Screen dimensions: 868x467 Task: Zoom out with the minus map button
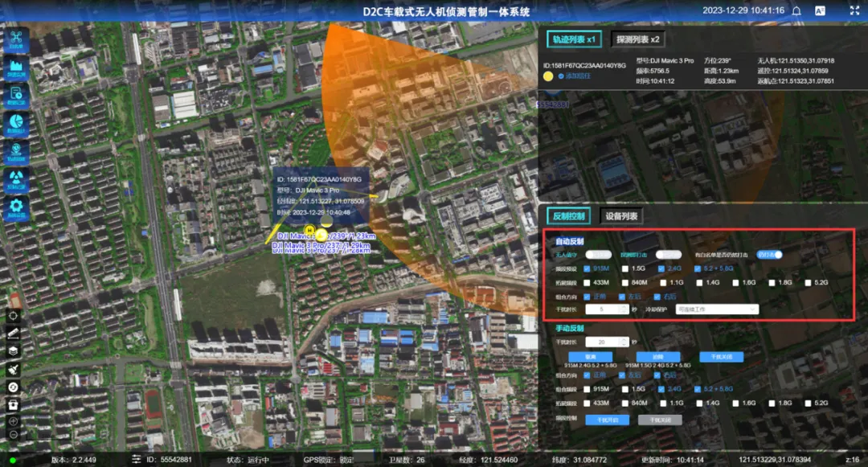pos(14,434)
